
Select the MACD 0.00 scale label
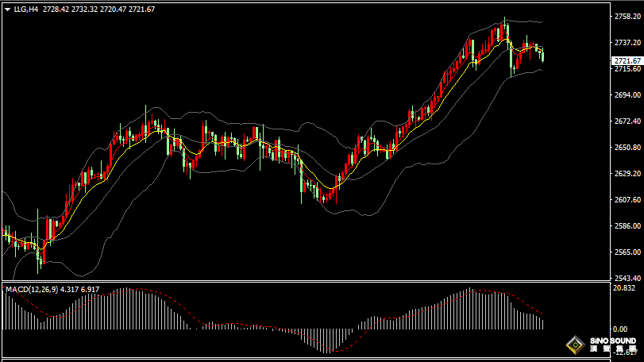[x=620, y=329]
